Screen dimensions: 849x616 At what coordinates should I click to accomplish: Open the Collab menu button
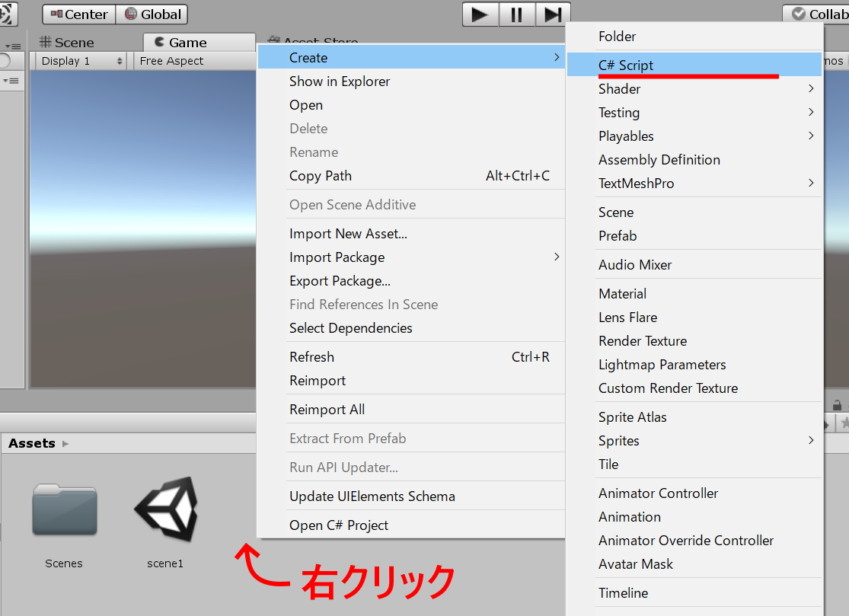[x=818, y=14]
